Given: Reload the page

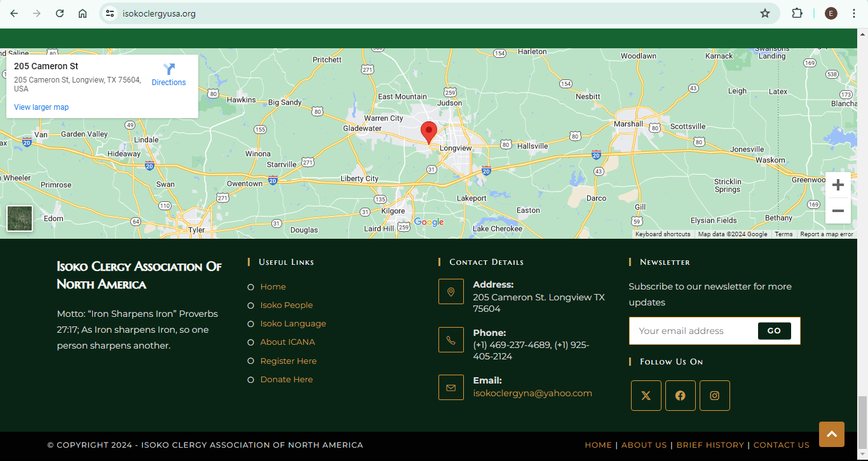Looking at the screenshot, I should (x=60, y=13).
